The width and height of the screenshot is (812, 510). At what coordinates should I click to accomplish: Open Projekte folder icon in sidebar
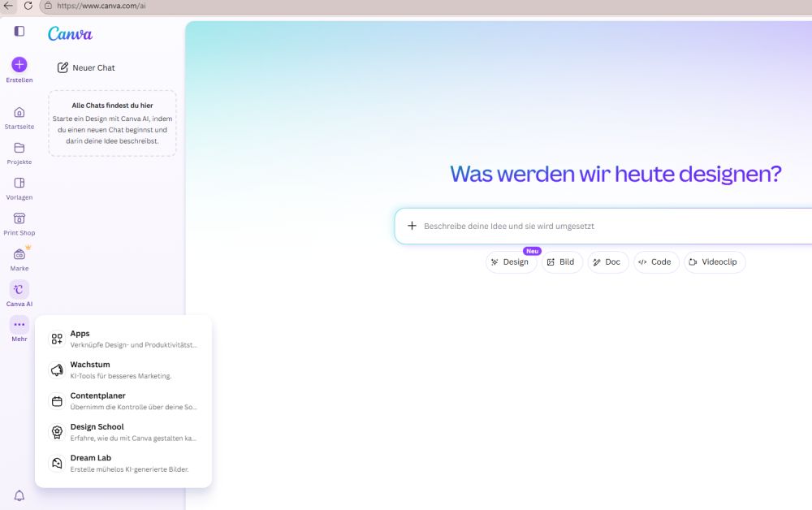point(19,148)
